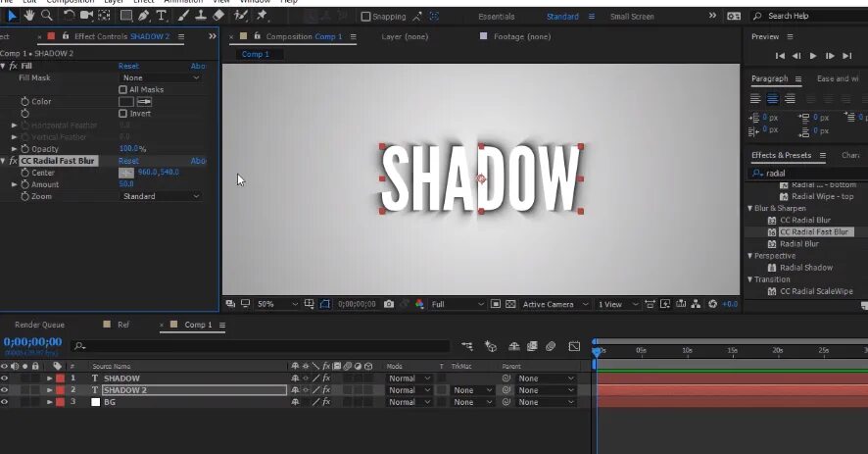Open the Fill Mask dropdown
Image resolution: width=868 pixels, height=454 pixels.
[x=161, y=78]
